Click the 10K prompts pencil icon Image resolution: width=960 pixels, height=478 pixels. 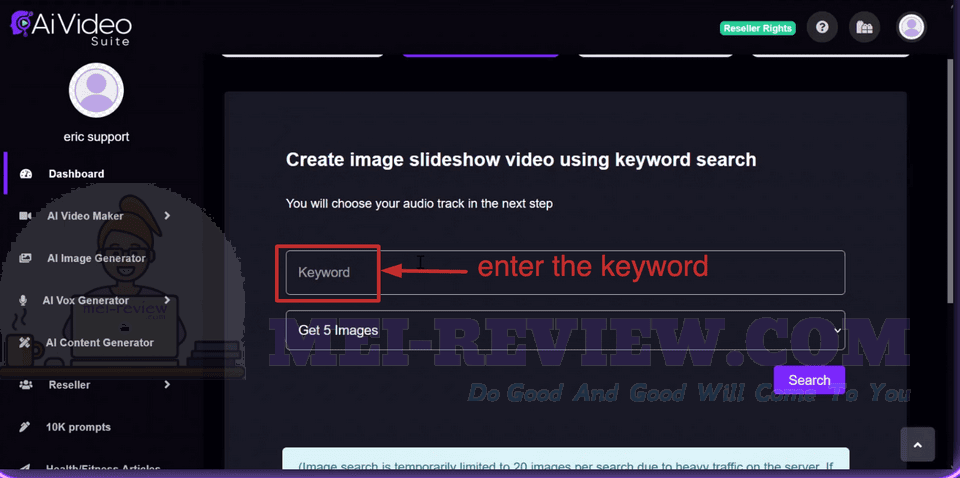tap(24, 427)
